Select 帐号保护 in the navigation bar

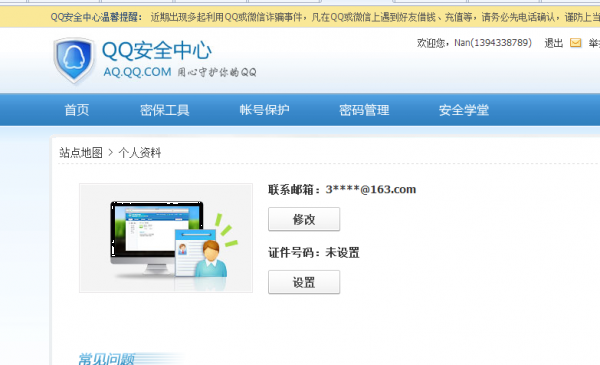(264, 110)
